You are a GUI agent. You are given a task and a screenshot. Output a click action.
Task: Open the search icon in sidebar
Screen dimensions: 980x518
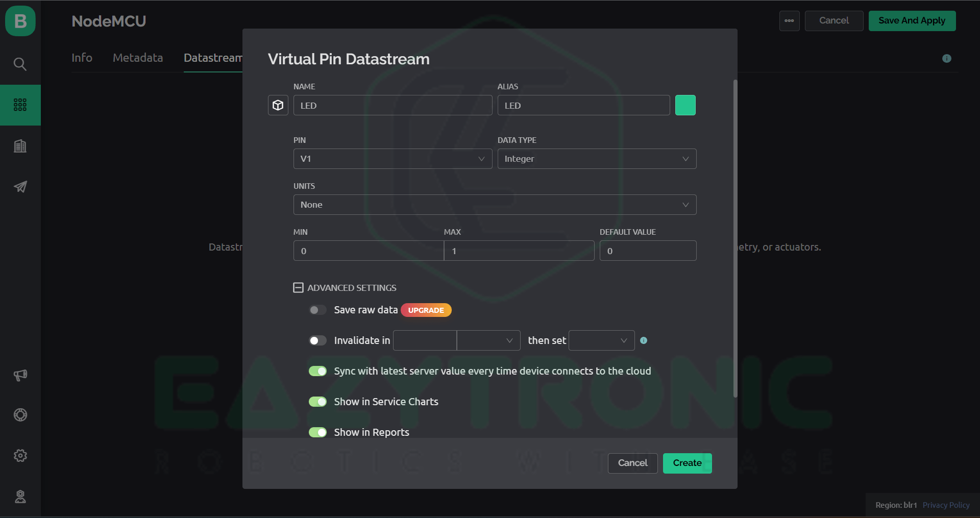(20, 64)
